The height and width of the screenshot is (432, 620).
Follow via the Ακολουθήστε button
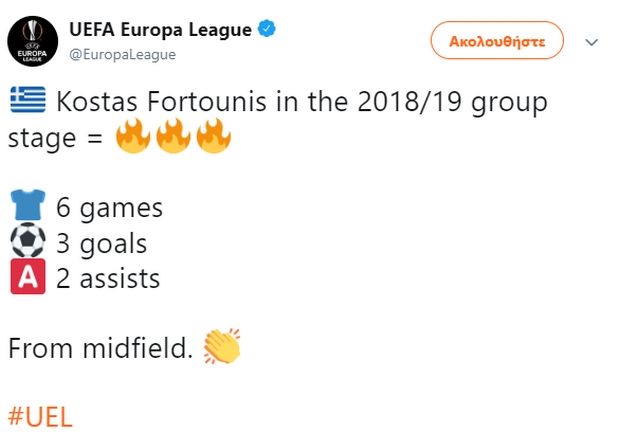[x=497, y=40]
